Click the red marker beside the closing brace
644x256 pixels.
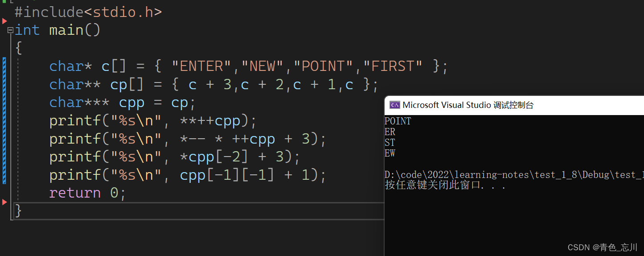[x=4, y=202]
